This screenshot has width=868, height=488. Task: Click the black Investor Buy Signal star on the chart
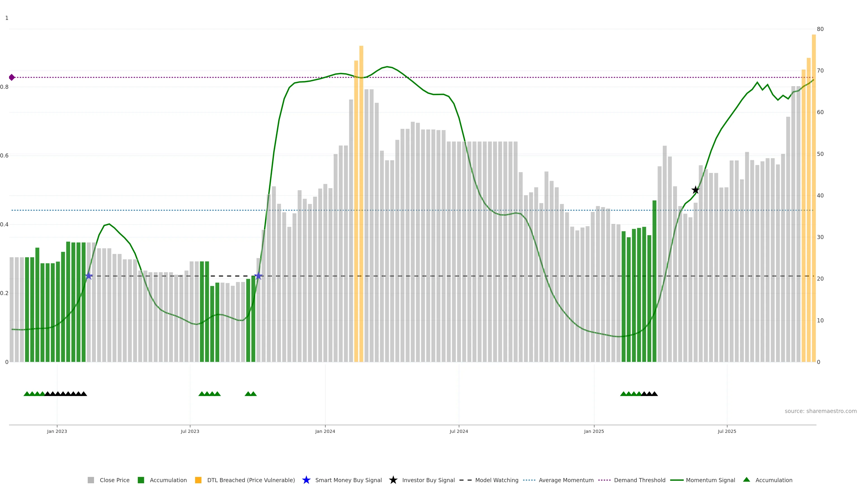(695, 190)
